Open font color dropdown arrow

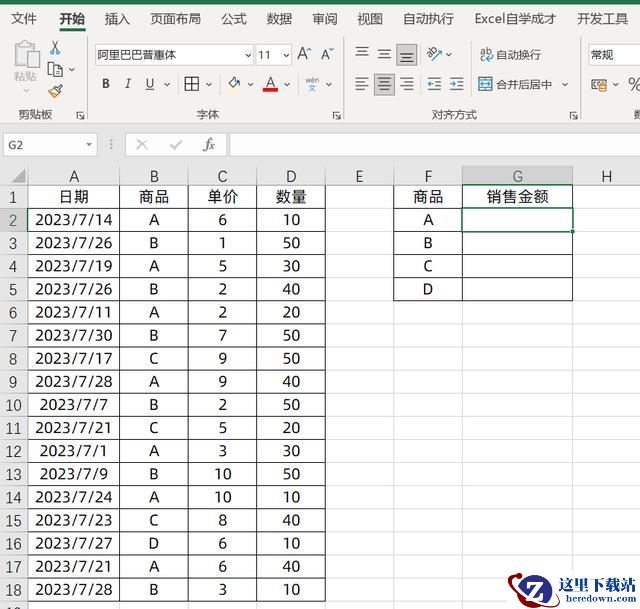pyautogui.click(x=287, y=84)
